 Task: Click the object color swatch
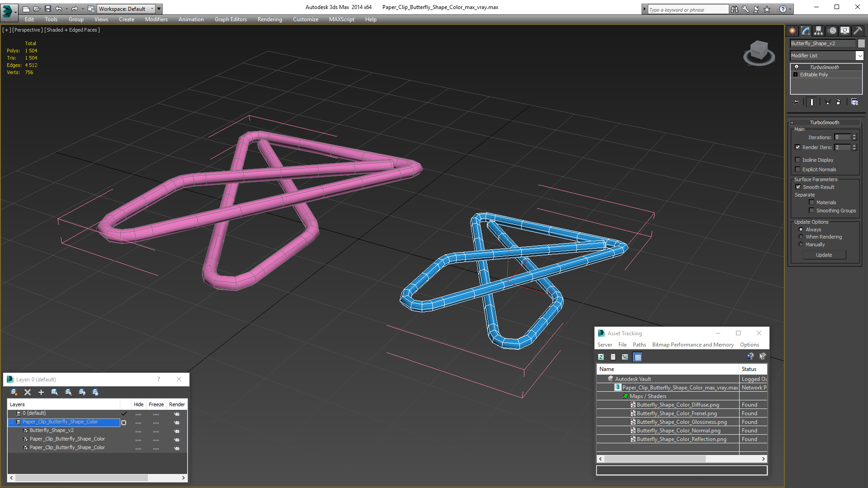coord(861,43)
